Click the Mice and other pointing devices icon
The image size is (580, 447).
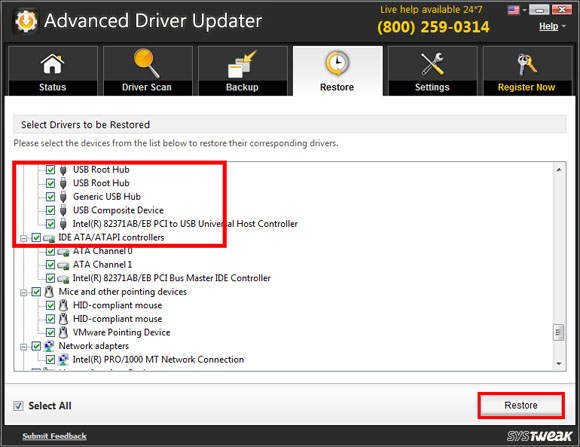pos(49,292)
